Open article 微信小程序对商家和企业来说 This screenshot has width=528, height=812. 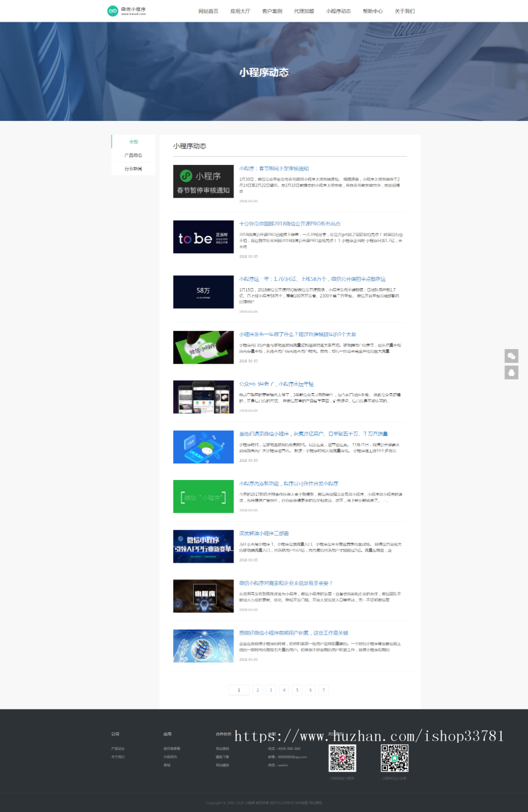click(x=286, y=583)
